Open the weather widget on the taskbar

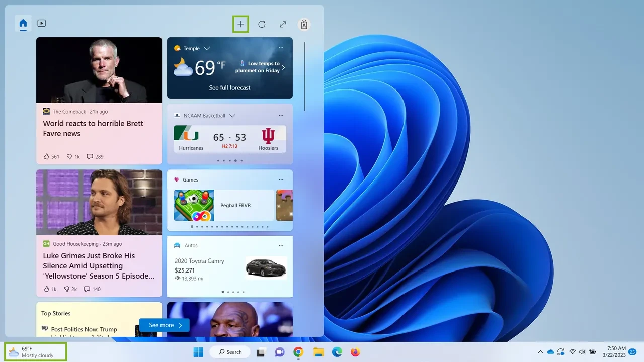tap(35, 352)
